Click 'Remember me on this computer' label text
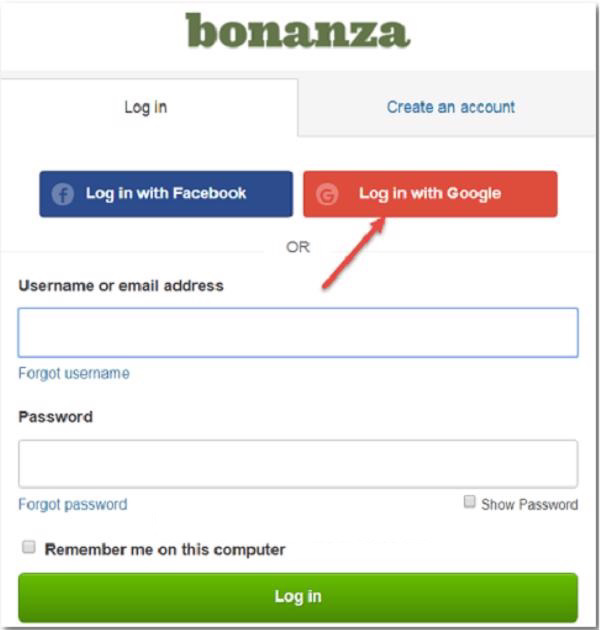The width and height of the screenshot is (600, 630). [165, 549]
